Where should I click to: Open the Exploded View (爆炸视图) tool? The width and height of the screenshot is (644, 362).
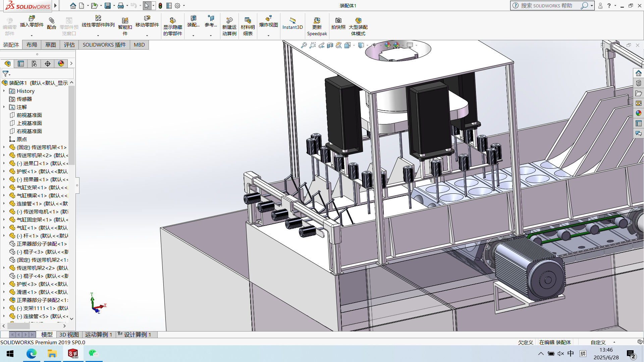click(268, 19)
